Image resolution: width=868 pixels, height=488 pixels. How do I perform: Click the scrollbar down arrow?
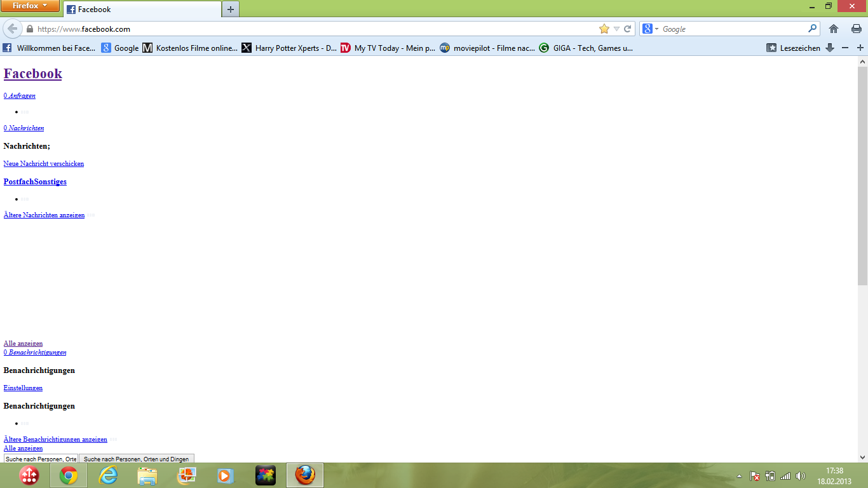[x=862, y=457]
